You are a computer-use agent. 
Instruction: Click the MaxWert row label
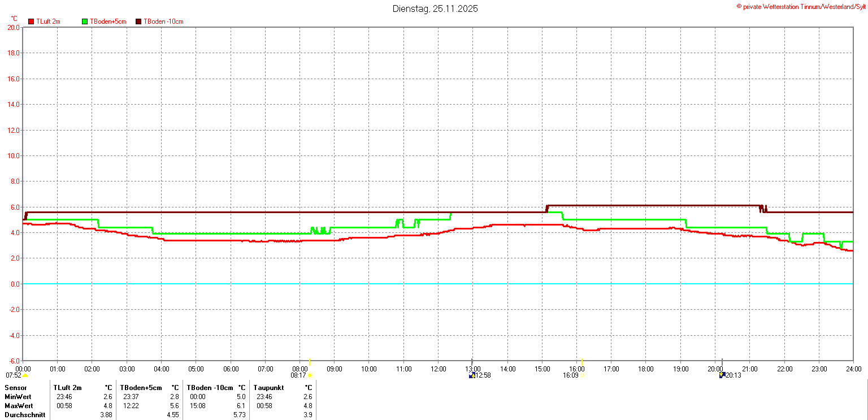(19, 406)
